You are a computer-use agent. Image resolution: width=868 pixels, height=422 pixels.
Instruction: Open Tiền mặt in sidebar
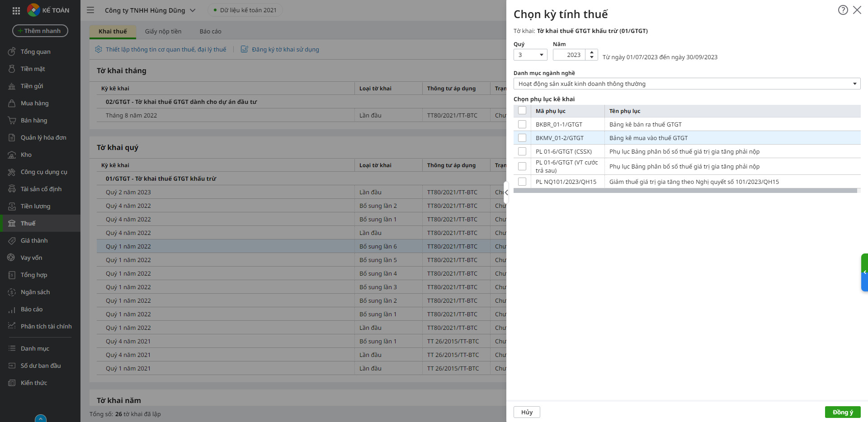[40, 69]
